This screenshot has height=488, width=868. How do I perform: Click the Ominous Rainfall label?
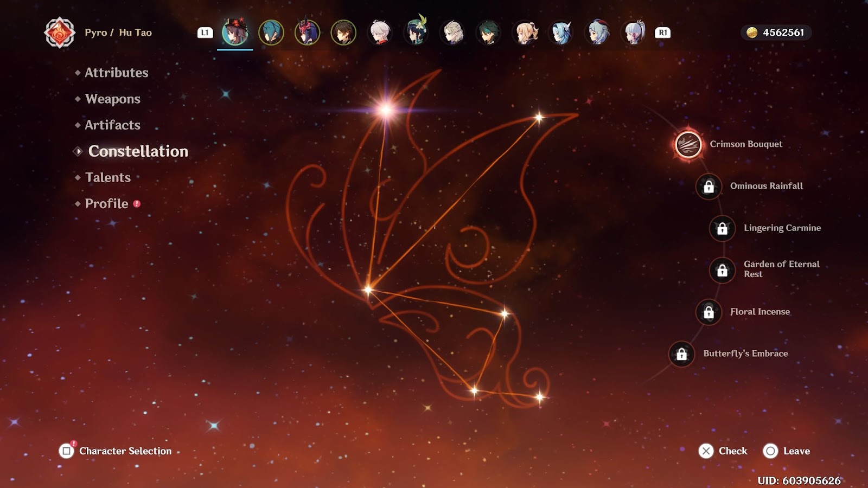pyautogui.click(x=767, y=186)
